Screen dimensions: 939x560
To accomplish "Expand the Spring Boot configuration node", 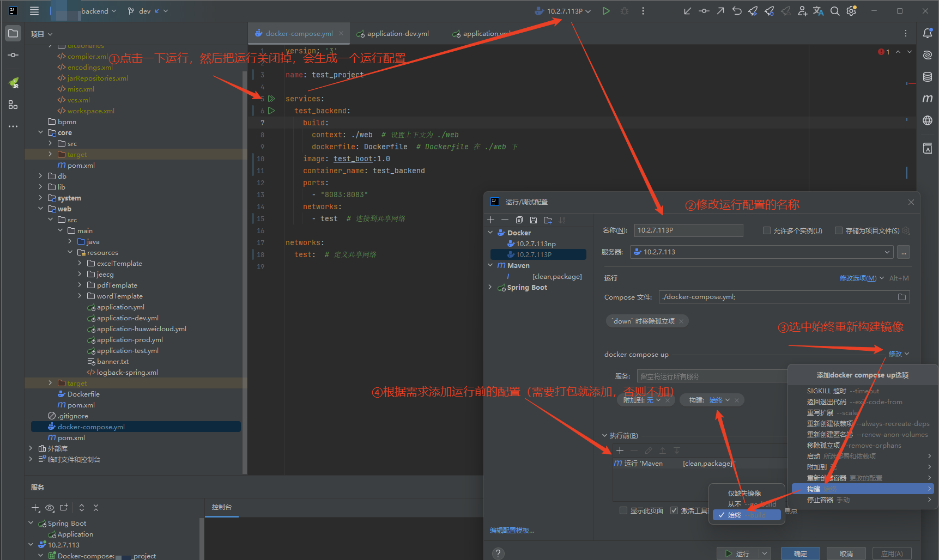I will click(x=490, y=287).
